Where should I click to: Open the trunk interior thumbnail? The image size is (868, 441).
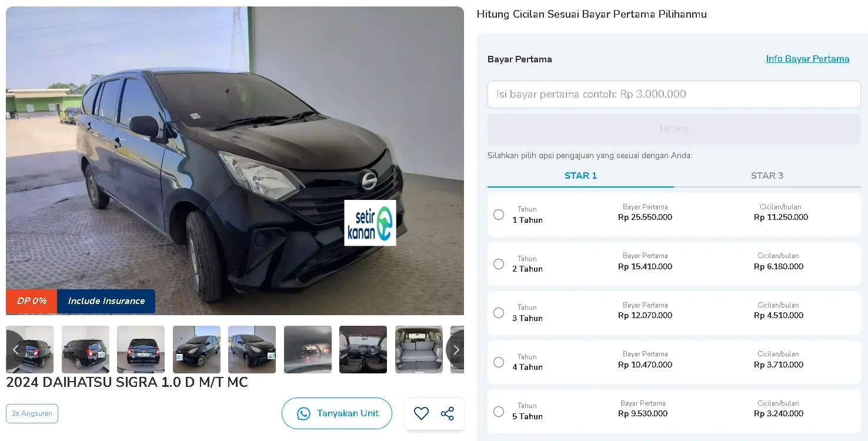[x=419, y=349]
